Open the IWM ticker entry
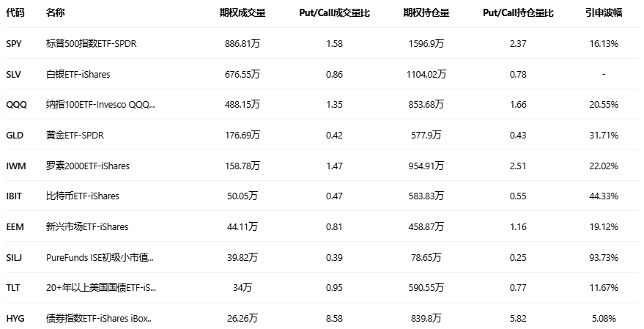 (x=16, y=166)
